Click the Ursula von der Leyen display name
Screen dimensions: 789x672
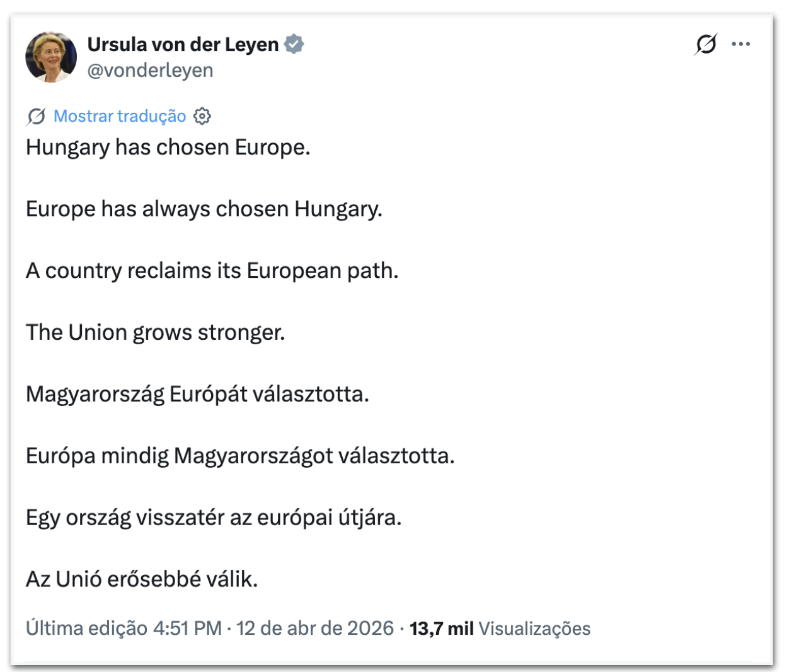[x=183, y=44]
